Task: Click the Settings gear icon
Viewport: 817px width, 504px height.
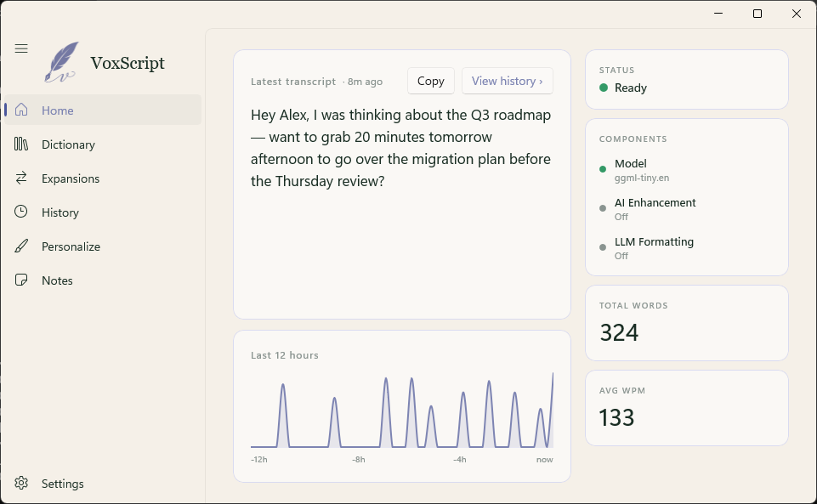Action: [x=21, y=483]
